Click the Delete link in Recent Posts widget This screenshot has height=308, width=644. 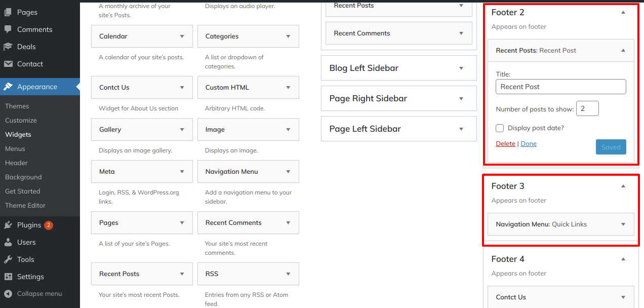coord(505,144)
